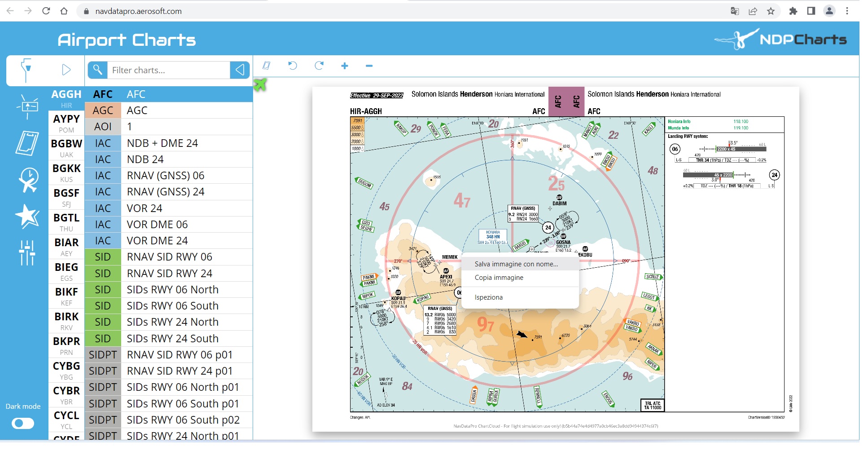
Task: Click the airplane clock icon in sidebar
Action: (28, 180)
